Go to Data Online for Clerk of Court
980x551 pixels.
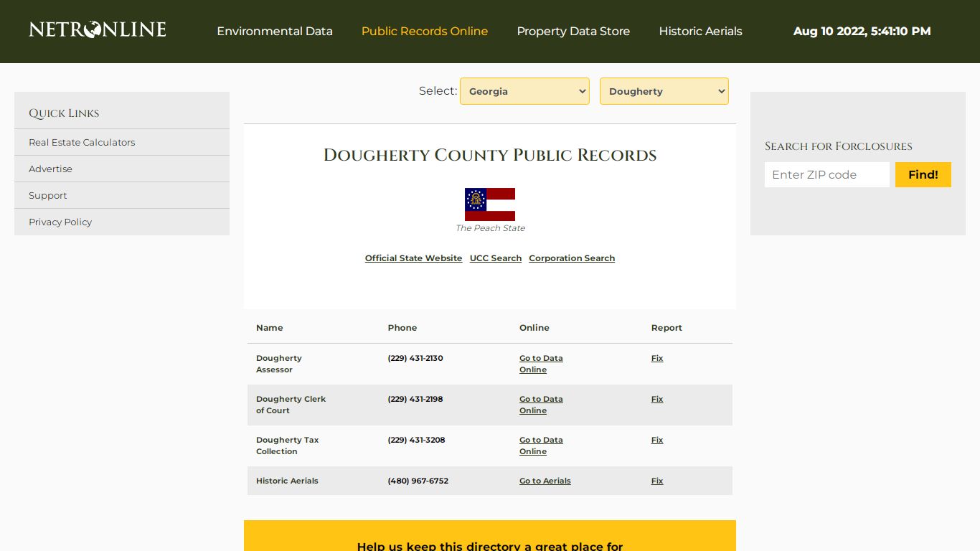(541, 405)
